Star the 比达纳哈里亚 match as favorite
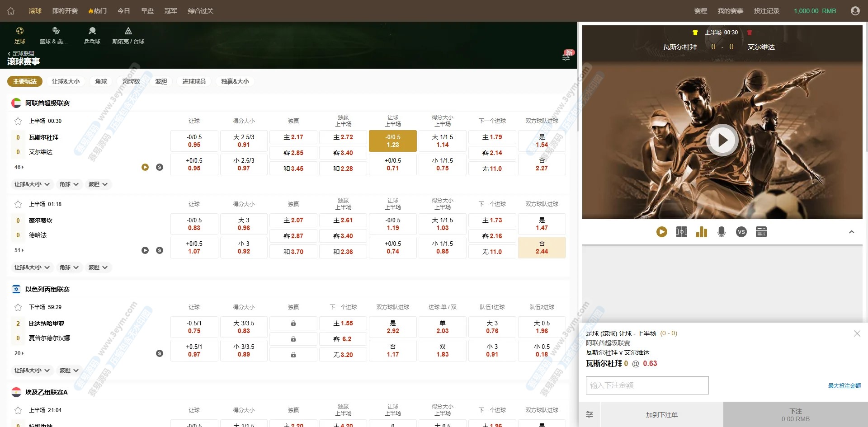Image resolution: width=868 pixels, height=427 pixels. [18, 307]
